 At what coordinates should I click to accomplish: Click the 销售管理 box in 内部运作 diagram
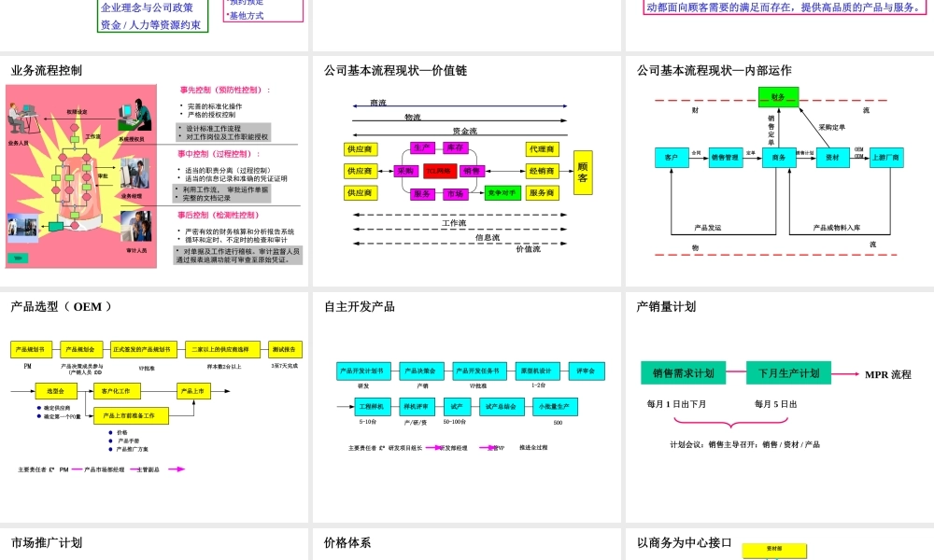(725, 158)
